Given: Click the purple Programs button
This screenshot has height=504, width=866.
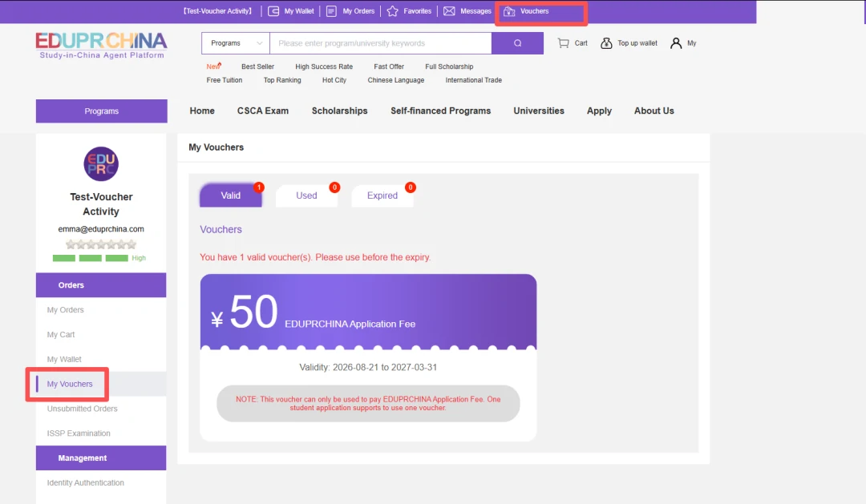Looking at the screenshot, I should 102,111.
